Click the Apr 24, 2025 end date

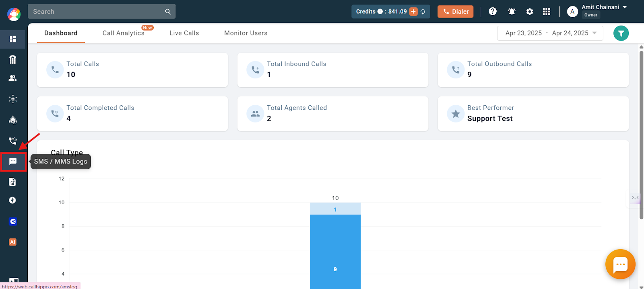[x=570, y=33]
